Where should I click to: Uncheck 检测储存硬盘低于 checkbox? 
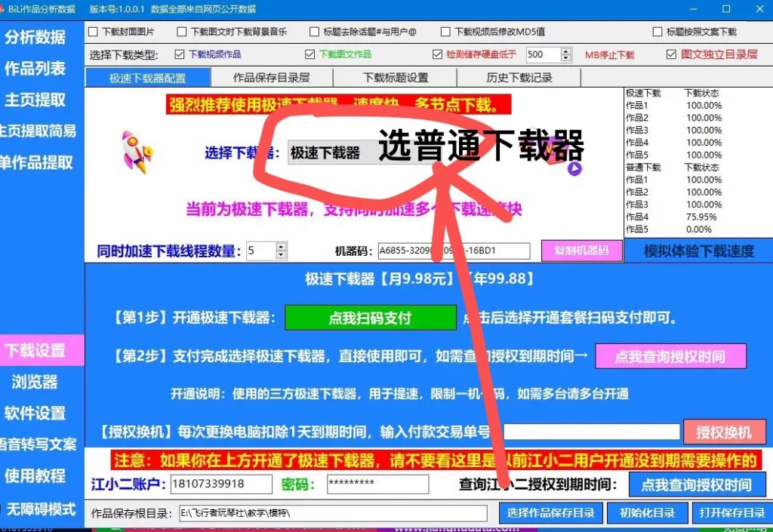point(437,54)
